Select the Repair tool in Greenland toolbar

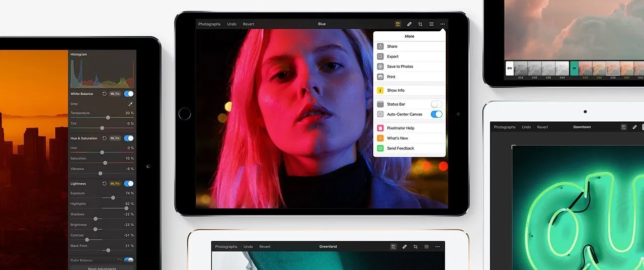405,246
